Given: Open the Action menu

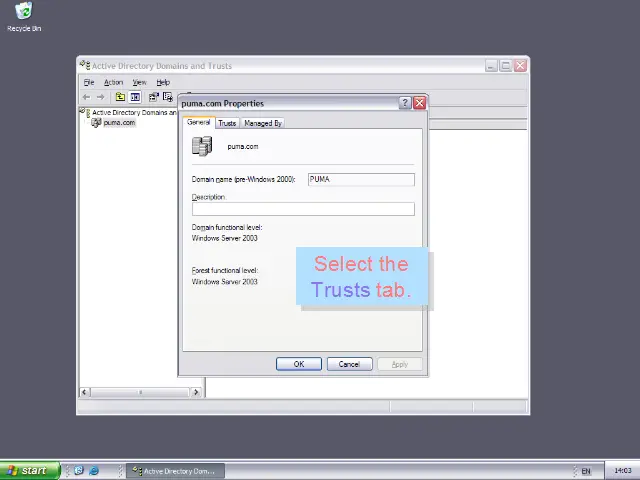Looking at the screenshot, I should (113, 82).
